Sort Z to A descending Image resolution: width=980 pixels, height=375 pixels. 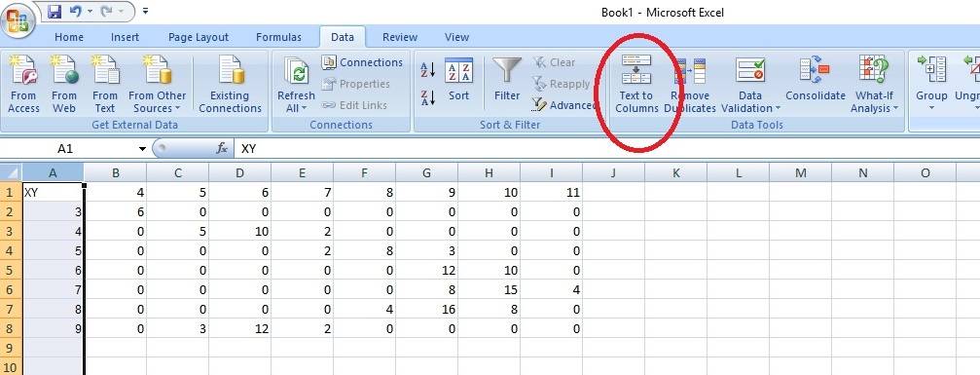click(428, 97)
